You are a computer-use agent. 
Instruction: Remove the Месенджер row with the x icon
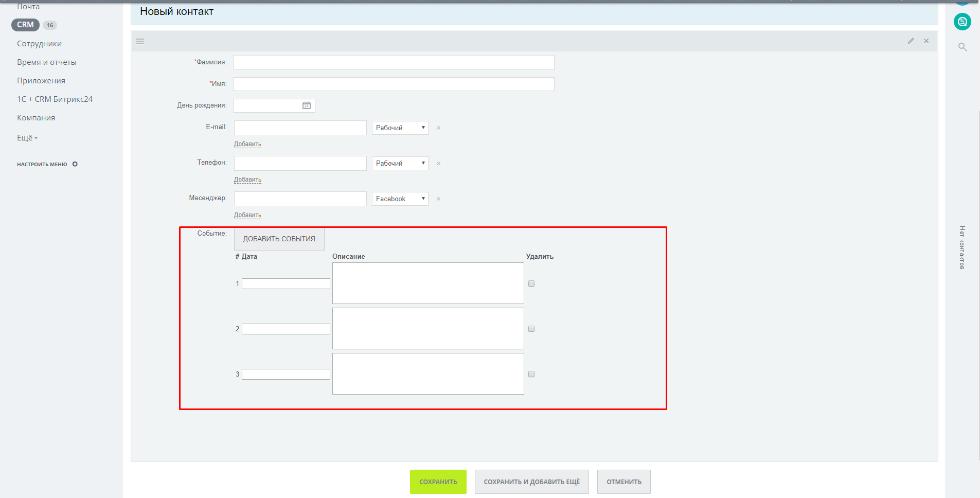438,199
